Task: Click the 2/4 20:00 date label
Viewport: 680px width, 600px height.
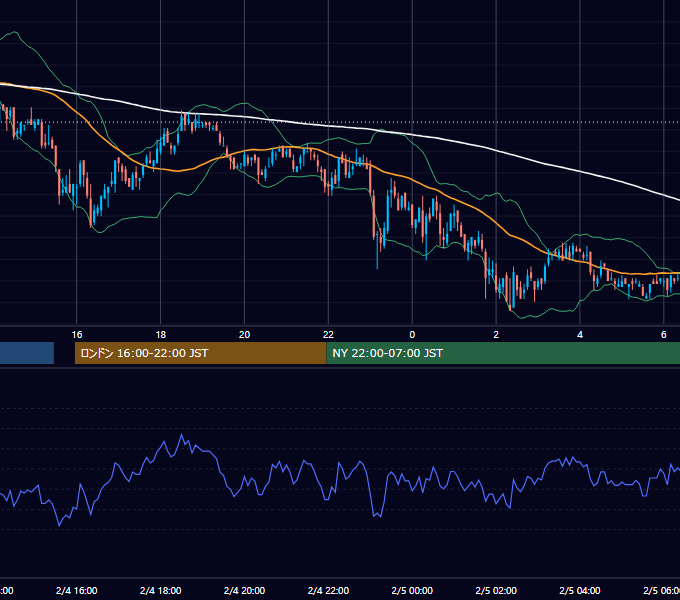Action: coord(245,591)
